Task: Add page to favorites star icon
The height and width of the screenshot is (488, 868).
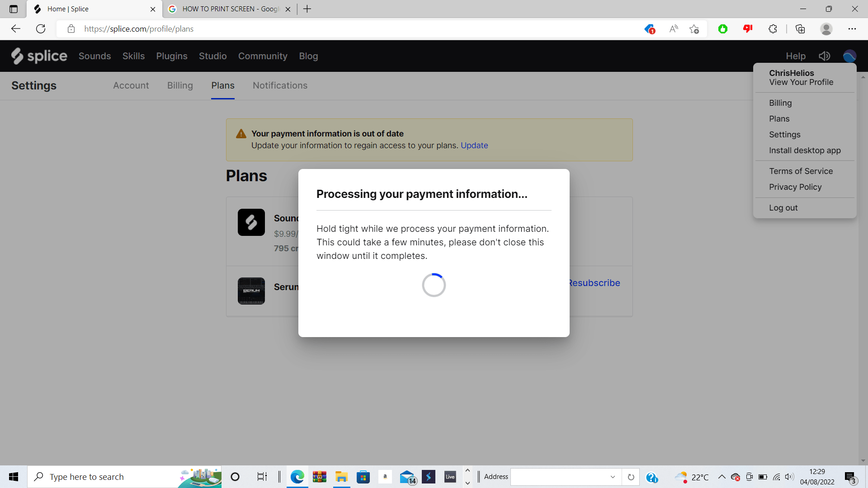Action: pos(694,29)
